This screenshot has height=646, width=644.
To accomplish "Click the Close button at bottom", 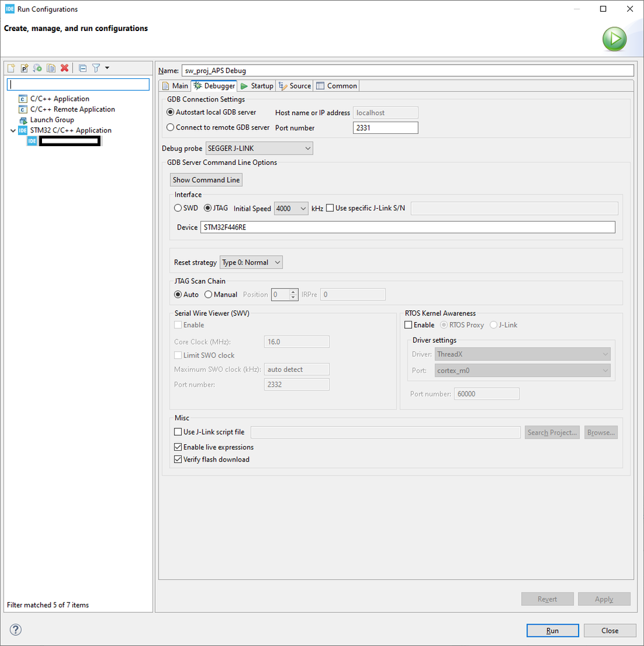I will click(x=609, y=630).
